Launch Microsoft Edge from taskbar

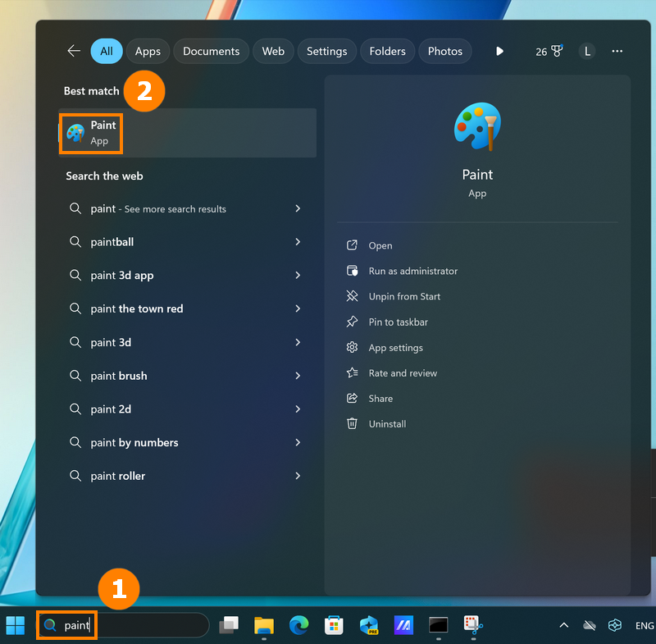(x=298, y=625)
